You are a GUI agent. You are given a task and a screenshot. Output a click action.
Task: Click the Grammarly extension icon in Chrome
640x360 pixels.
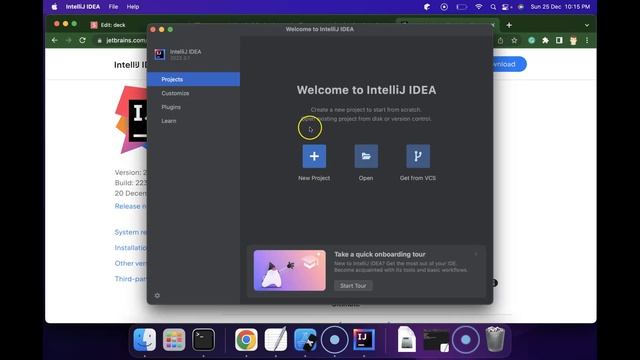click(x=531, y=40)
